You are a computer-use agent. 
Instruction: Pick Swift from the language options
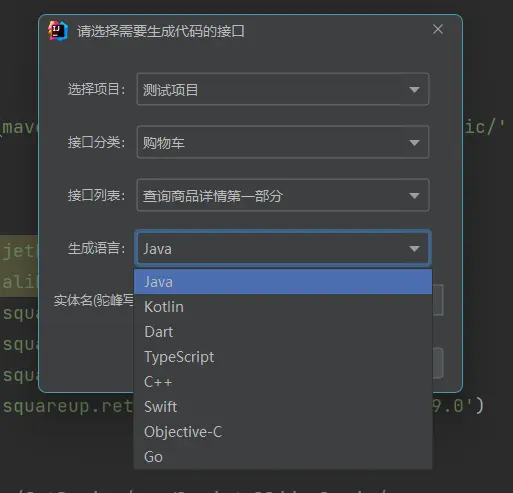283,407
